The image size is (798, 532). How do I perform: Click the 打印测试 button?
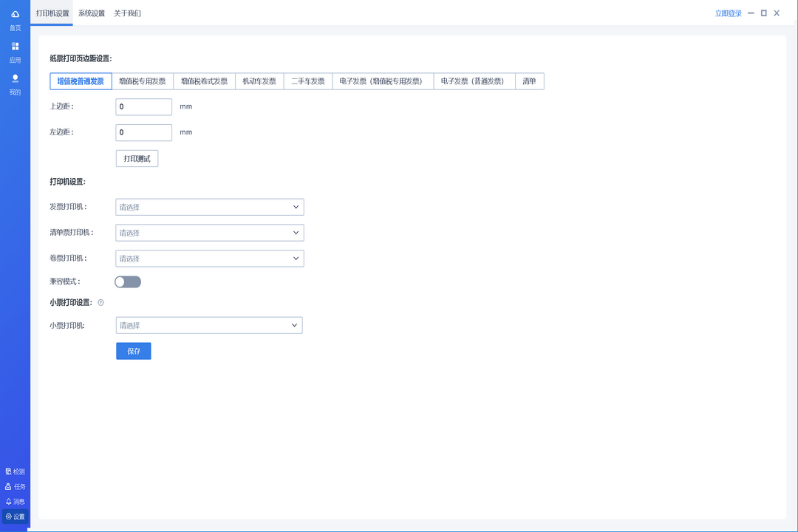pyautogui.click(x=137, y=159)
